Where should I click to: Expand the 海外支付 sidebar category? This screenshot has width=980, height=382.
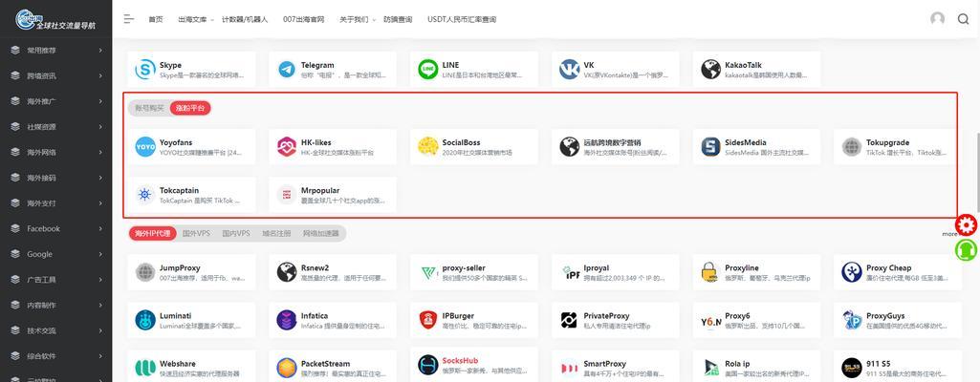click(56, 203)
